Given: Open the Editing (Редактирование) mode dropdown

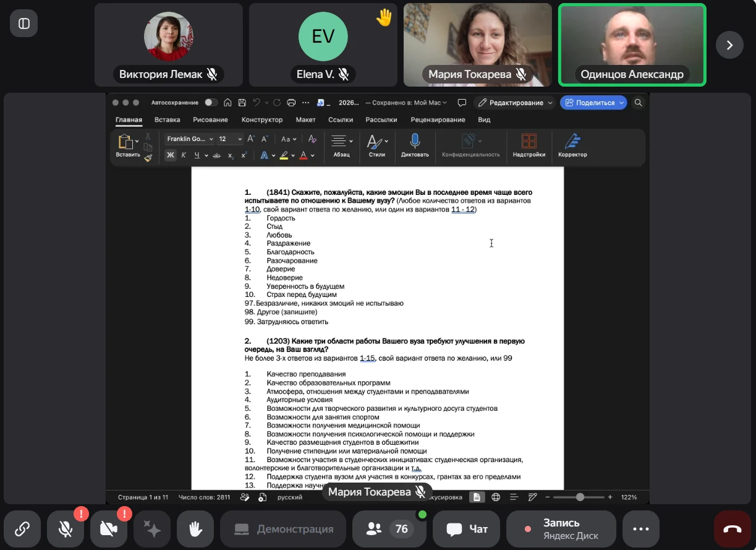Looking at the screenshot, I should [514, 103].
